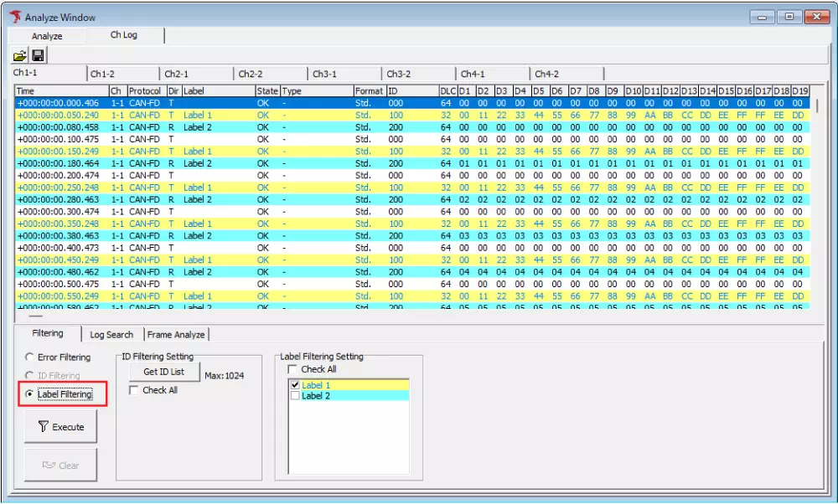This screenshot has height=504, width=838.
Task: Switch to the Ch Log tab
Action: pos(123,35)
